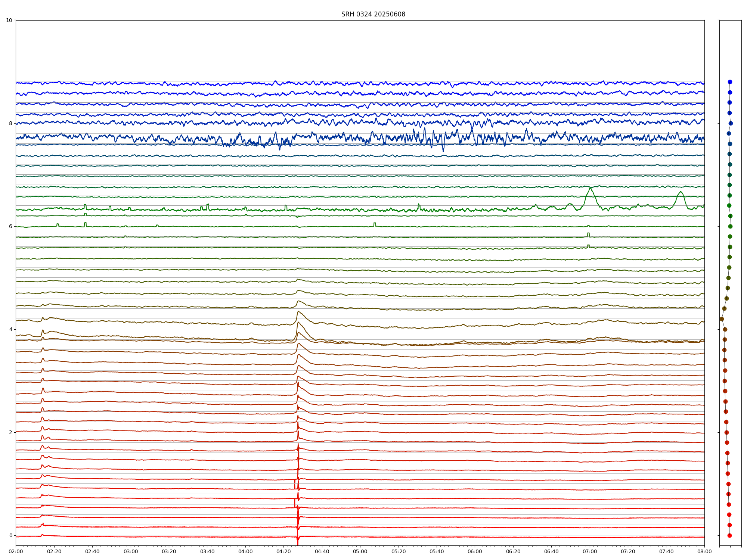Screen dimensions: 747x560
Task: Click the y-axis label 2
Action: pyautogui.click(x=10, y=432)
